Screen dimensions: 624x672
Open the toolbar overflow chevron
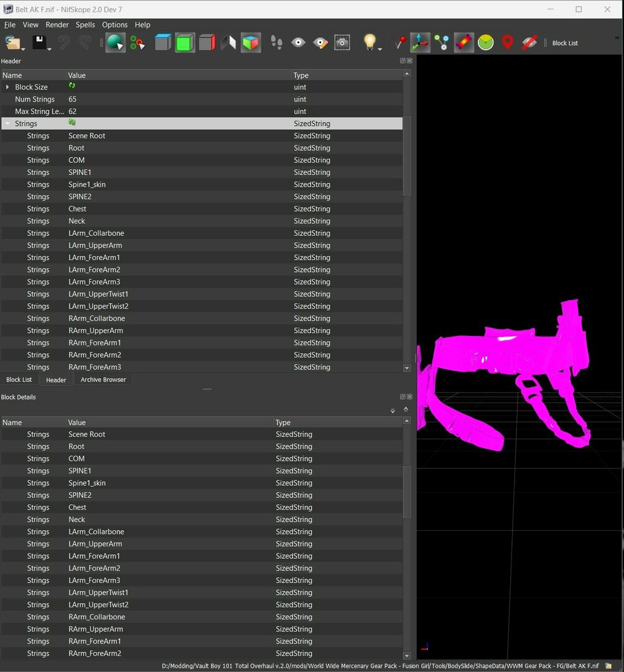(616, 37)
